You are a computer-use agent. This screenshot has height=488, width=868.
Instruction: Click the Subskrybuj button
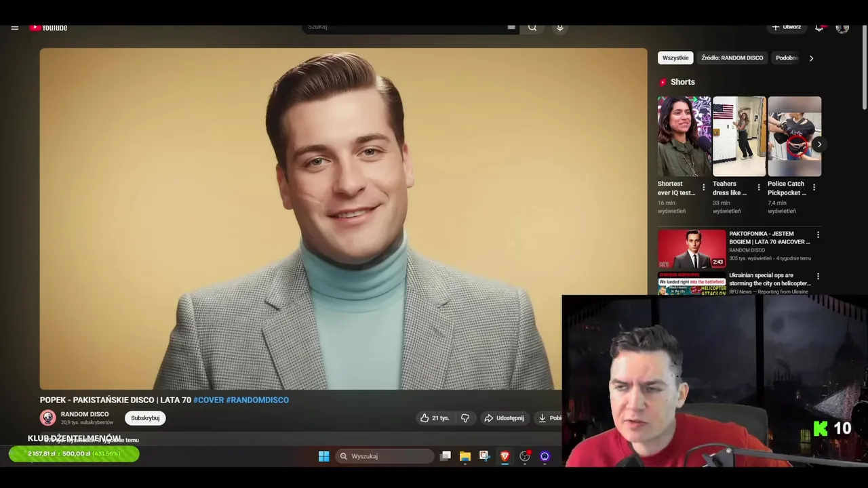pyautogui.click(x=145, y=418)
